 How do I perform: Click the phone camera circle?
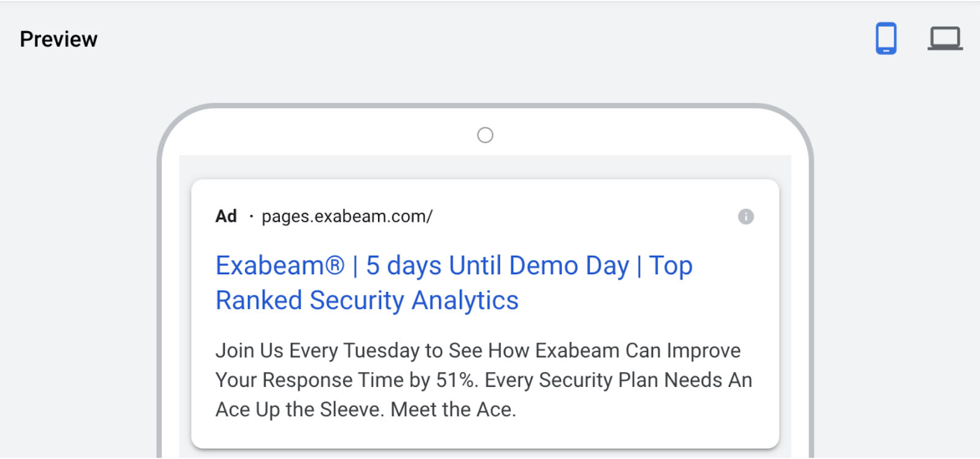point(485,135)
